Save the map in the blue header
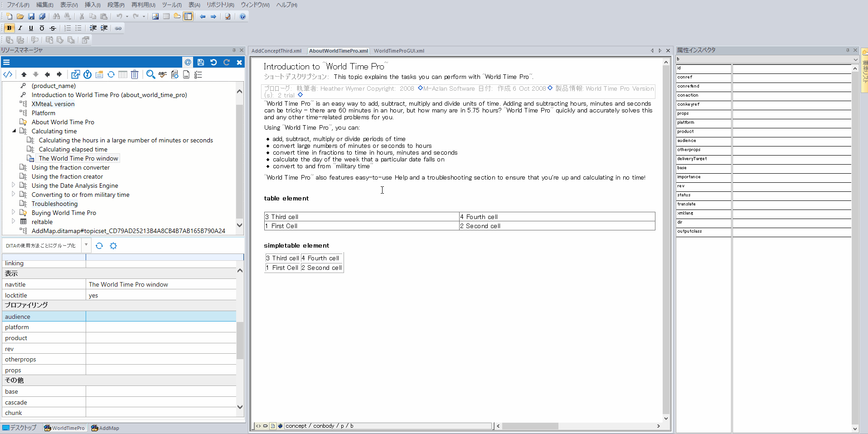 (201, 62)
